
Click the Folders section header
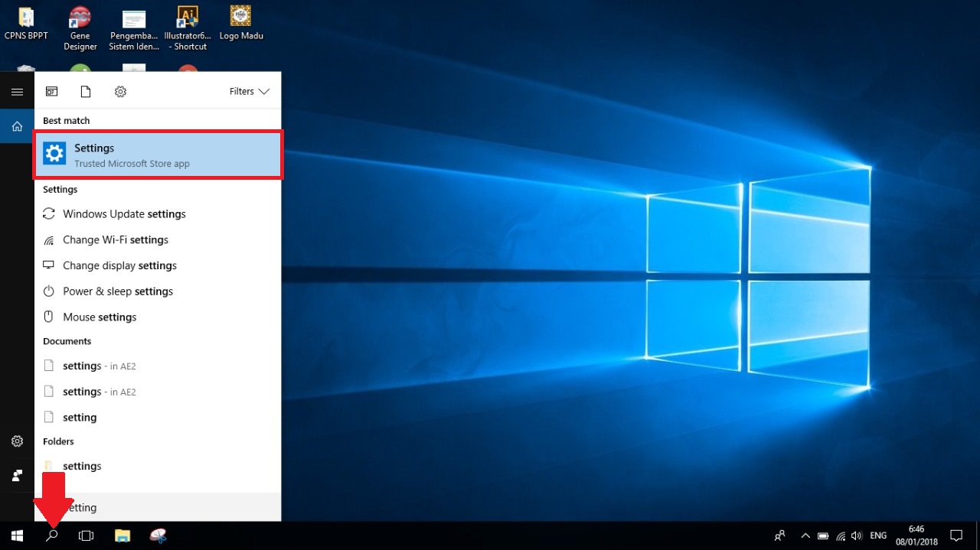(58, 441)
